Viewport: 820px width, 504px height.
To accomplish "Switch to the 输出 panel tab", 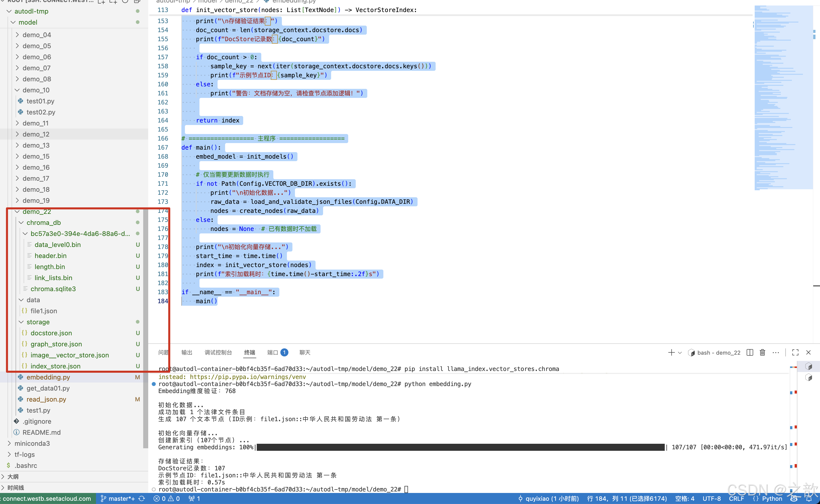I will click(187, 352).
